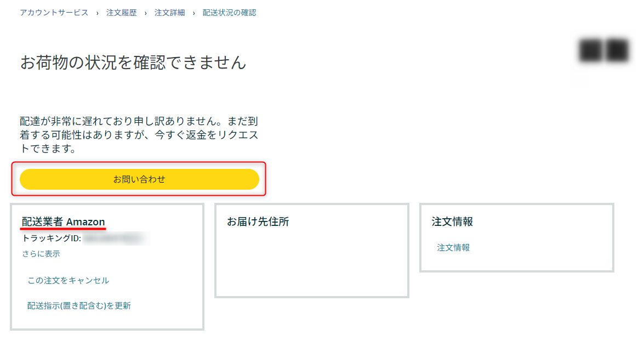Image resolution: width=644 pixels, height=352 pixels.
Task: Click the page title お荷物の状況を確認できません
Action: click(133, 63)
